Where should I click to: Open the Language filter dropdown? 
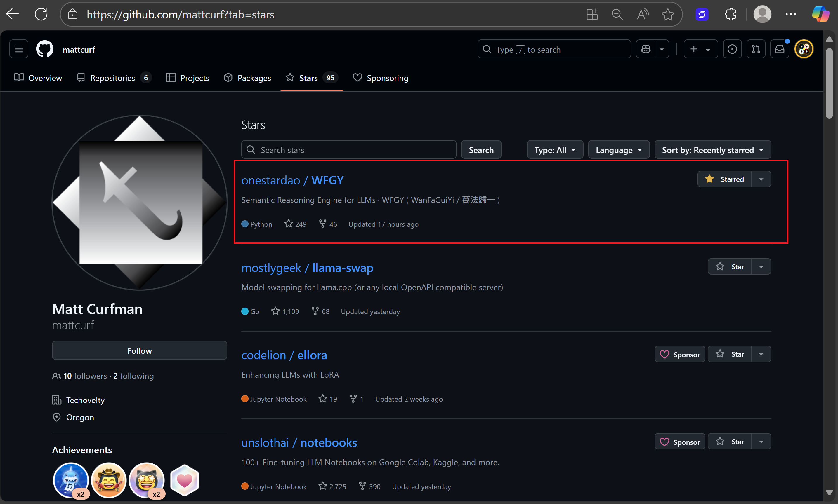coord(618,150)
